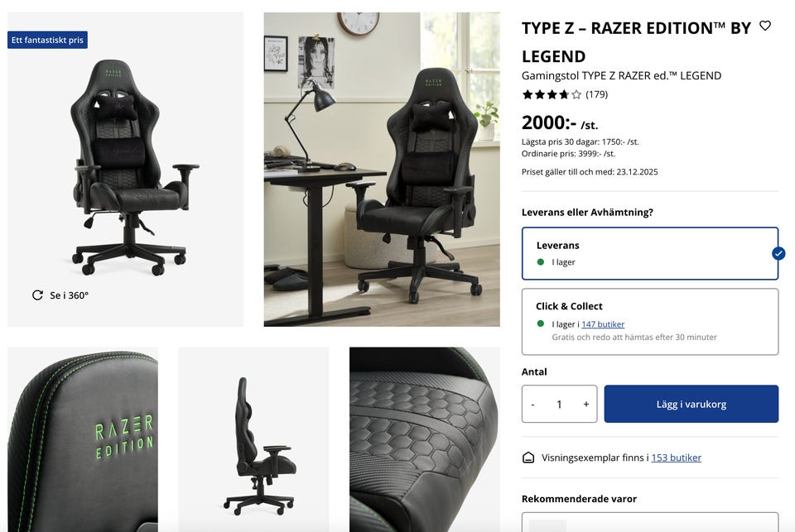Open the main front chair image
The image size is (795, 532).
125,170
